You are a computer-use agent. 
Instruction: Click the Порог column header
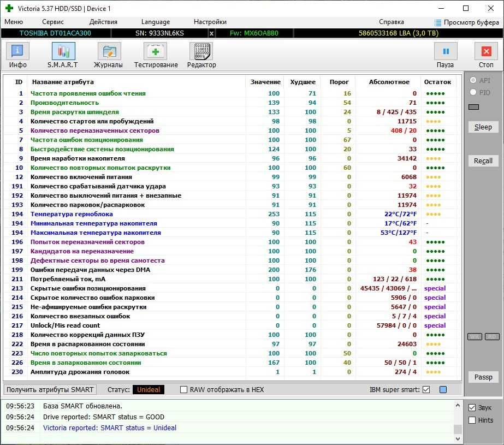[x=339, y=82]
